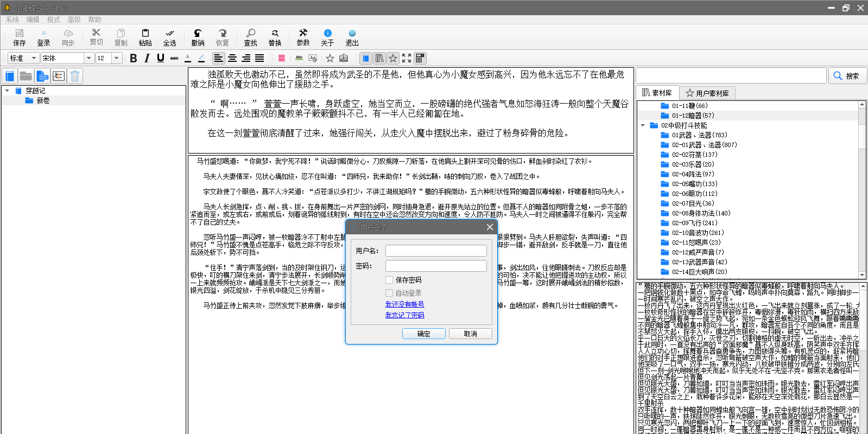The height and width of the screenshot is (434, 868).
Task: Click the trash delete icon in left panel
Action: click(x=75, y=76)
